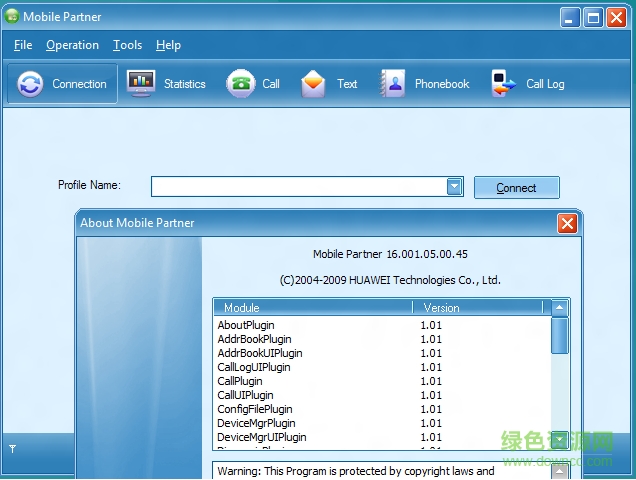The width and height of the screenshot is (636, 480).
Task: Click the Mobile Partner title bar icon
Action: (12, 16)
